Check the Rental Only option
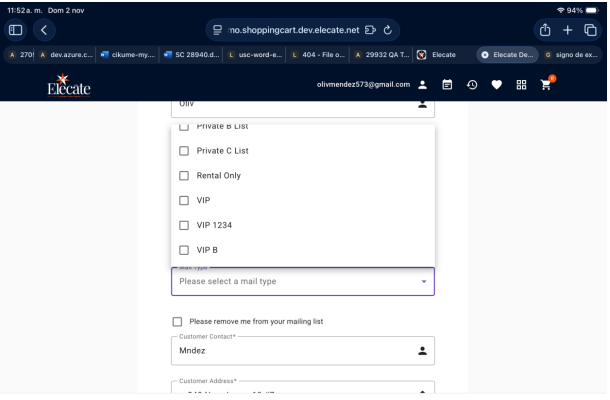The image size is (610, 400). [183, 175]
